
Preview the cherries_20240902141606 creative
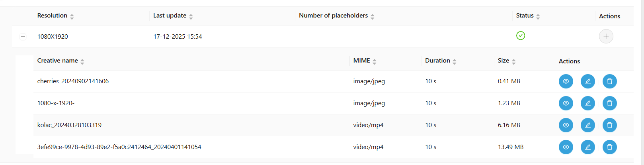coord(566,81)
